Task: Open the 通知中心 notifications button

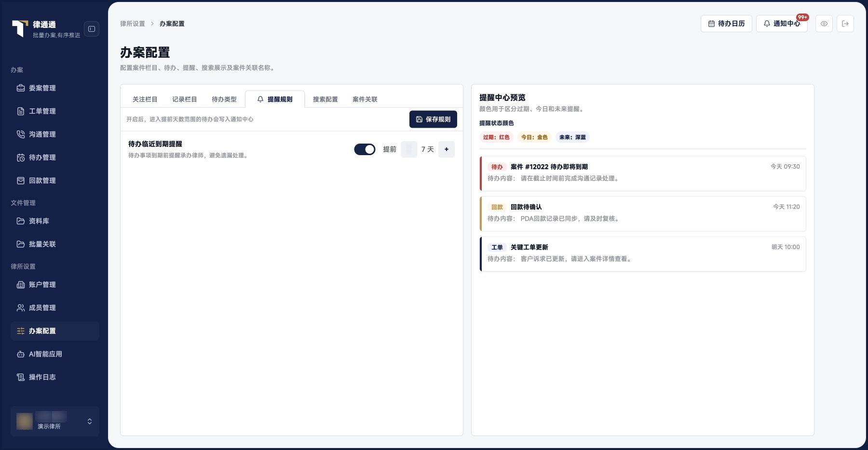Action: click(782, 24)
